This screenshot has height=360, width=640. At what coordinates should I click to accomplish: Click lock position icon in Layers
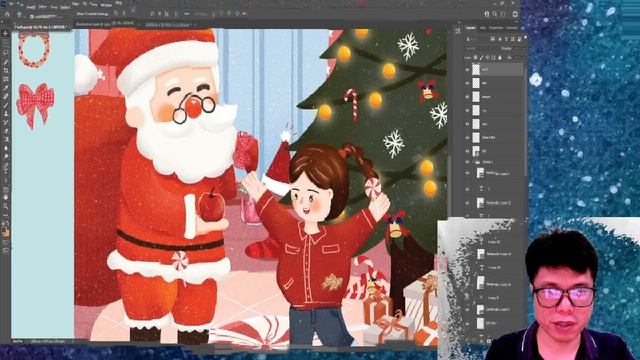(487, 58)
